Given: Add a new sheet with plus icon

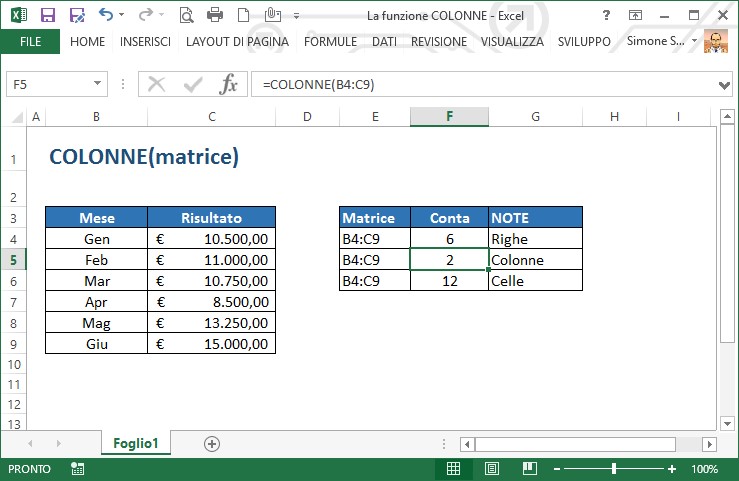Looking at the screenshot, I should coord(212,444).
